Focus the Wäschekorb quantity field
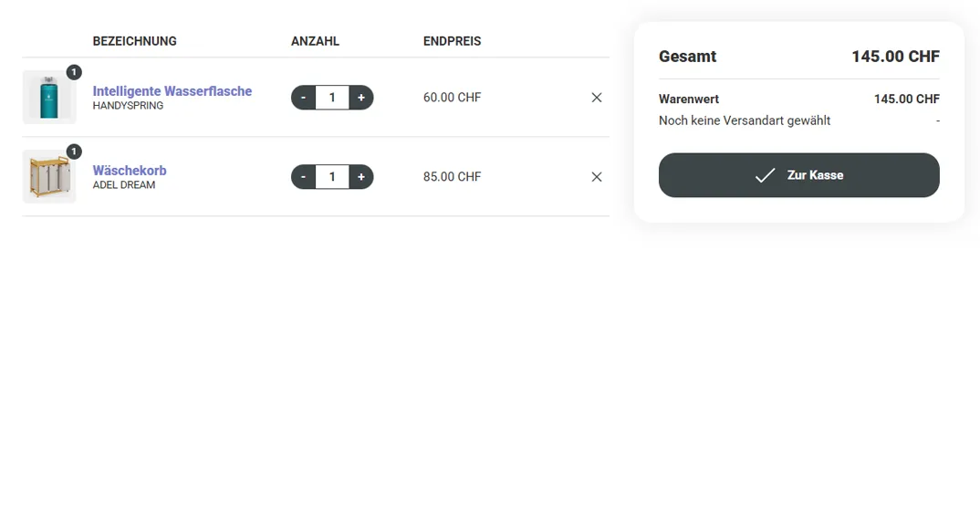This screenshot has width=980, height=523. (x=332, y=177)
